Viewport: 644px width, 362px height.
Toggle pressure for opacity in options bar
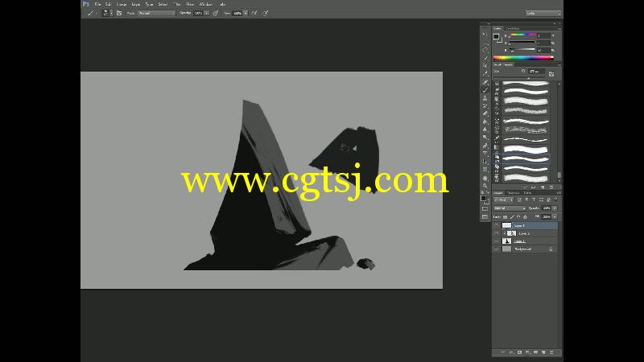pos(216,13)
